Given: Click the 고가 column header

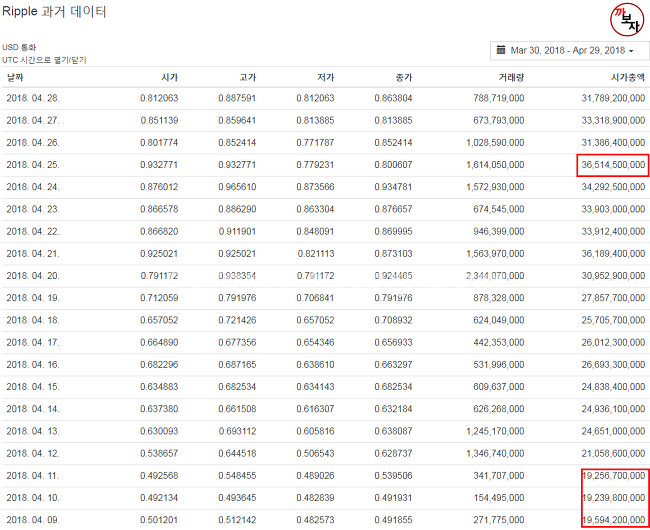Looking at the screenshot, I should (248, 77).
